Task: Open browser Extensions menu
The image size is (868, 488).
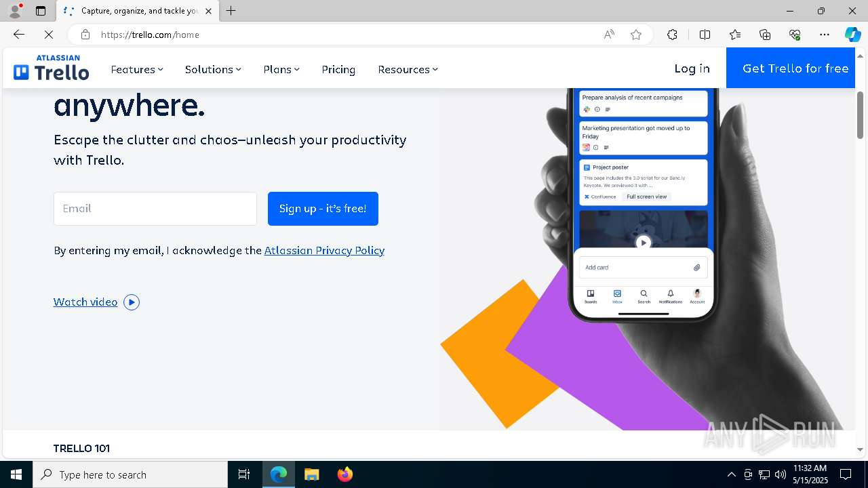Action: 672,35
